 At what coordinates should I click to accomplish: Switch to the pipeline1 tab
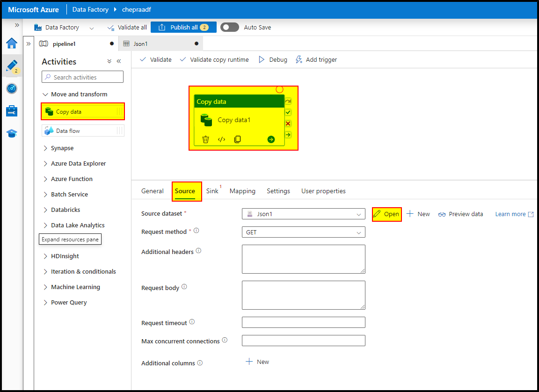[76, 44]
